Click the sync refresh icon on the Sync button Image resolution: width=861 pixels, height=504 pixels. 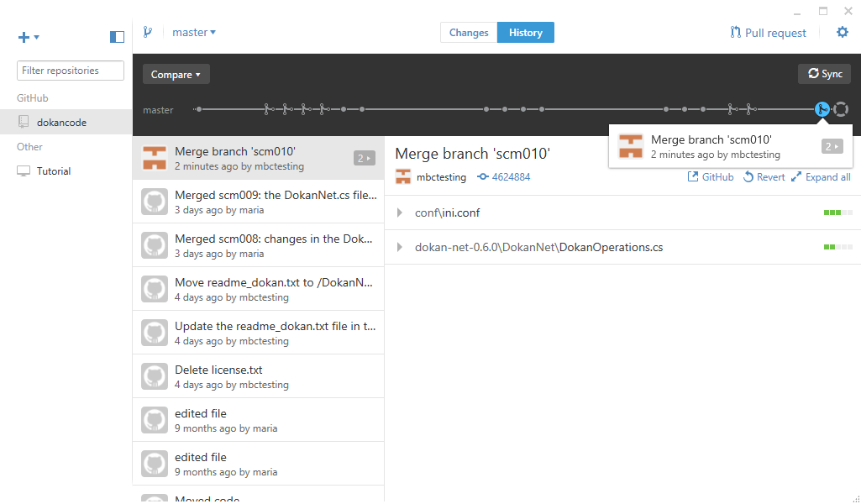[x=812, y=74]
